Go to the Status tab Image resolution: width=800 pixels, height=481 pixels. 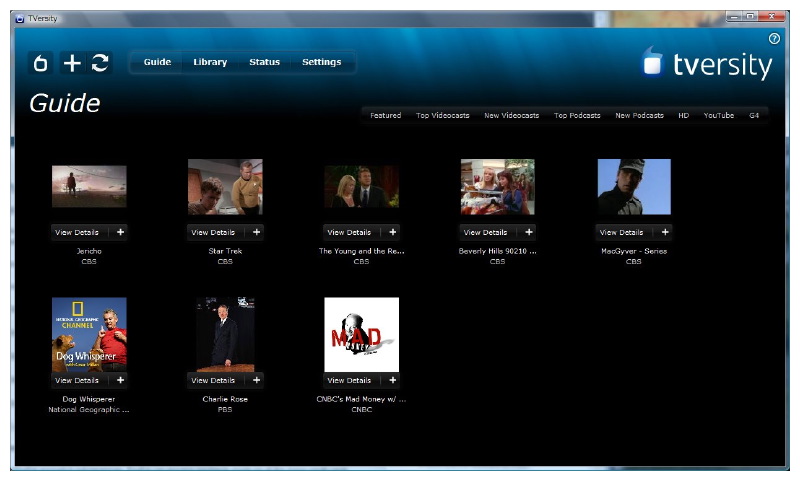point(264,62)
